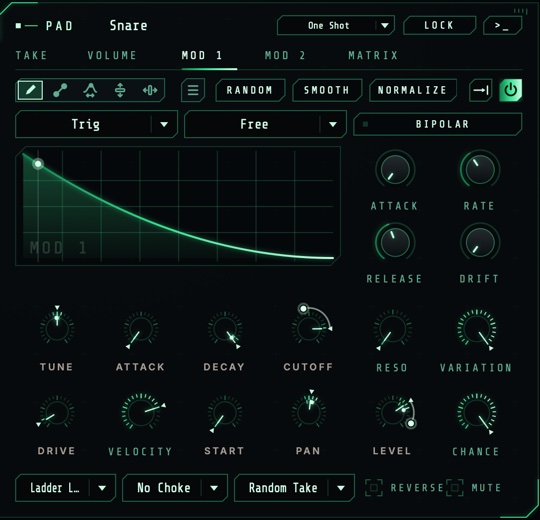This screenshot has height=520, width=540.
Task: Click the DRIVE knob
Action: pyautogui.click(x=57, y=413)
